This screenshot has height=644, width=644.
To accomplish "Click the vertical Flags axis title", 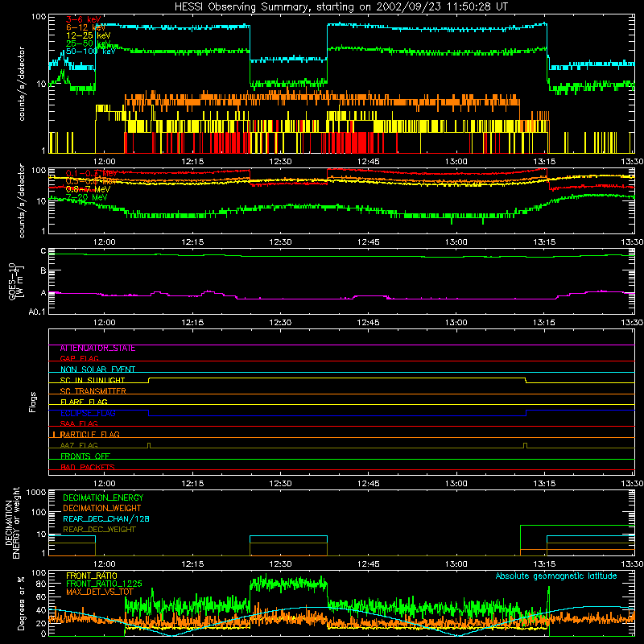I will pos(32,402).
